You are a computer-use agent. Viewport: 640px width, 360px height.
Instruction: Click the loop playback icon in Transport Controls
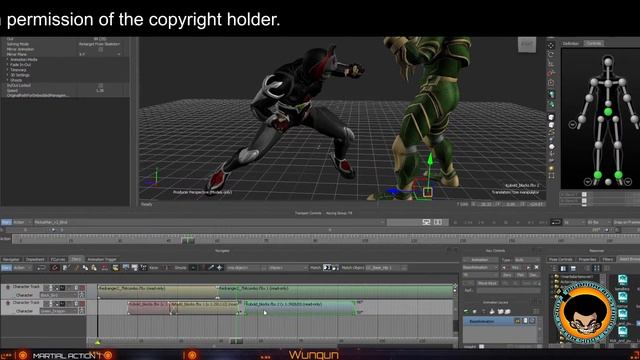[x=556, y=222]
